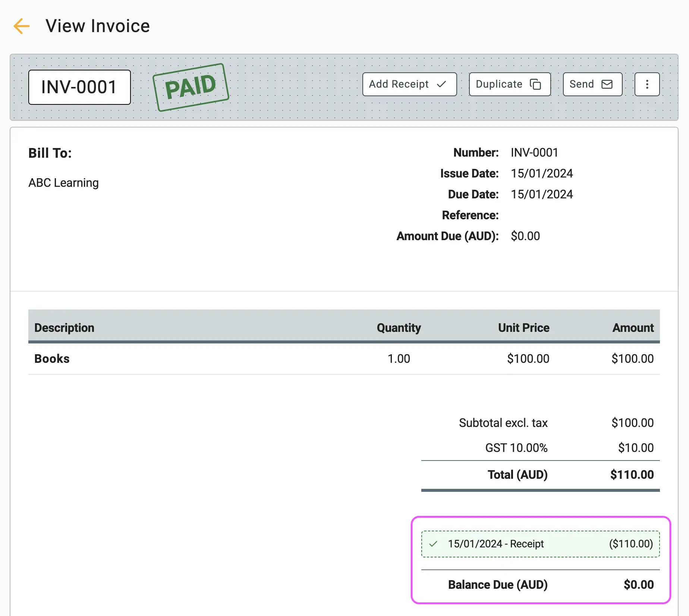Click the green receipt checkmark icon
Screen dimensions: 689x616
433,544
